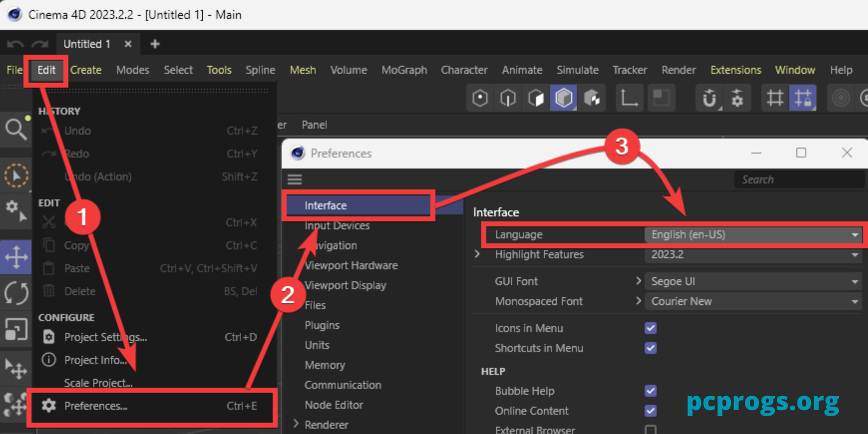Select the Place tool cursor-cross icon

16,369
